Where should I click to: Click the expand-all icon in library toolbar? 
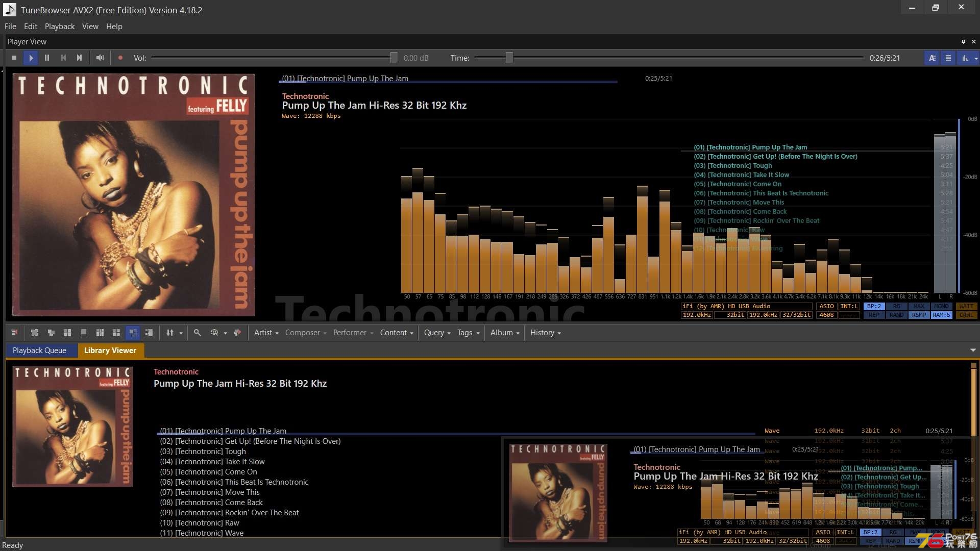pyautogui.click(x=35, y=333)
